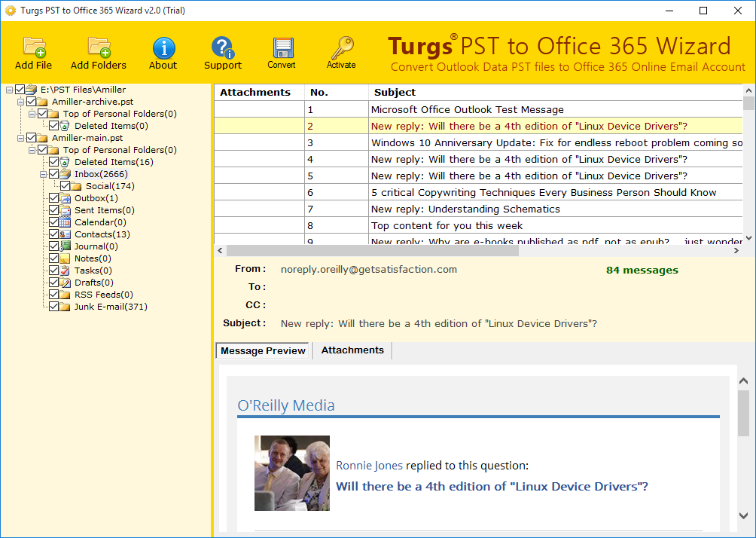Select the Tasks(0) folder label
Viewport: 756px width, 538px height.
point(93,271)
